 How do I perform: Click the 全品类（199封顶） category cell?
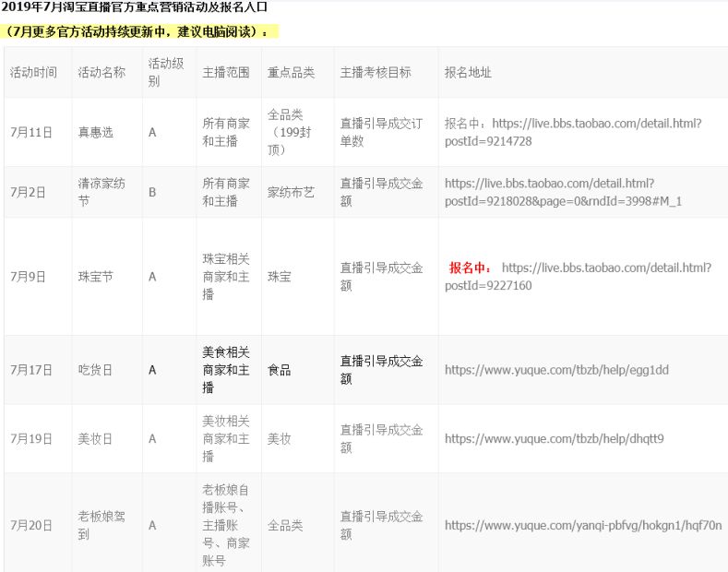pyautogui.click(x=289, y=132)
